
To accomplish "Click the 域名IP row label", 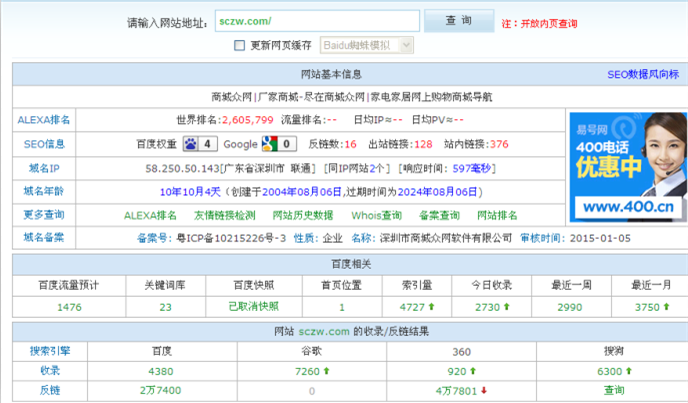I will (44, 168).
